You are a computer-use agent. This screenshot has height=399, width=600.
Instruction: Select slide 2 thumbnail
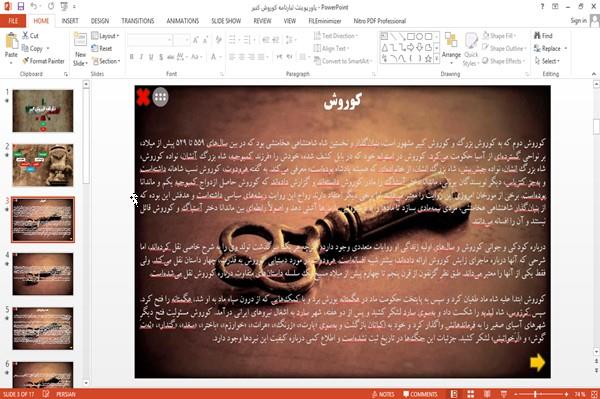[x=43, y=165]
